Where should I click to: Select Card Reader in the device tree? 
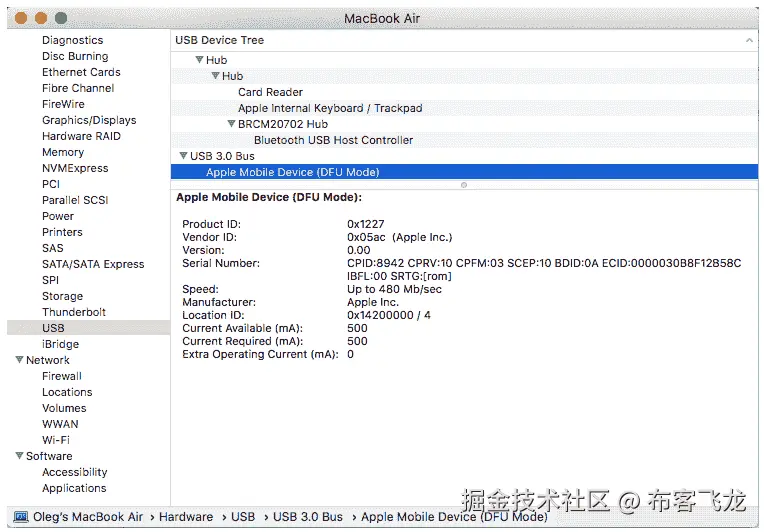coord(464,92)
